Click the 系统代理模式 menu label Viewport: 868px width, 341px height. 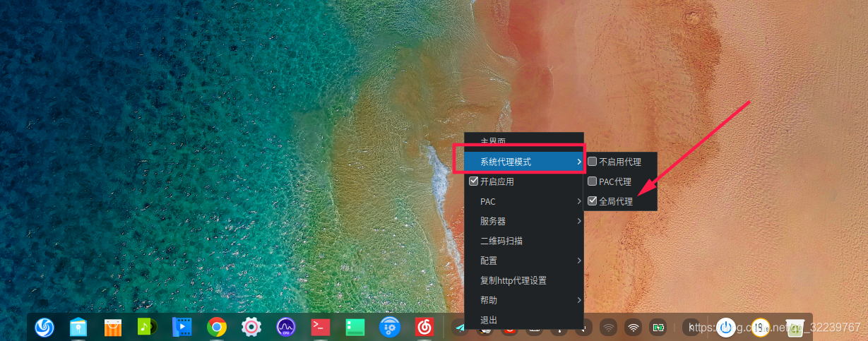coord(506,162)
